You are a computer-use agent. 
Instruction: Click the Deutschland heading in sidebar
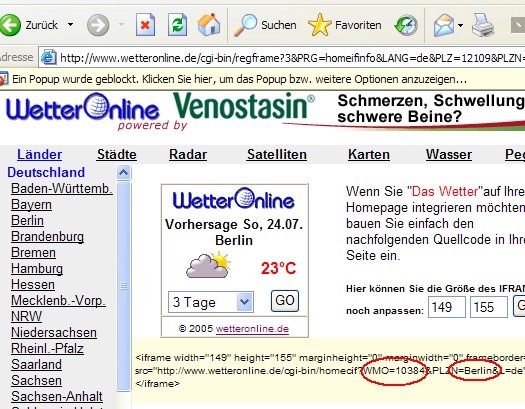click(x=46, y=172)
